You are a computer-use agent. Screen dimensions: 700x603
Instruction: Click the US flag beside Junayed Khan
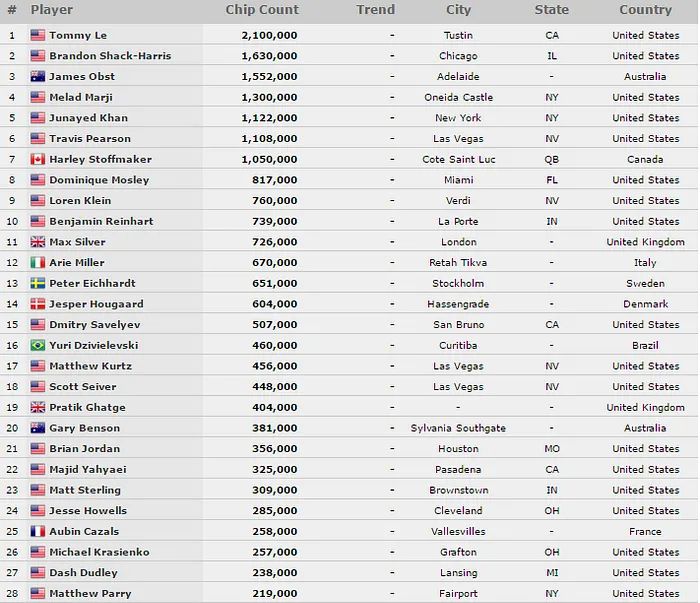38,118
